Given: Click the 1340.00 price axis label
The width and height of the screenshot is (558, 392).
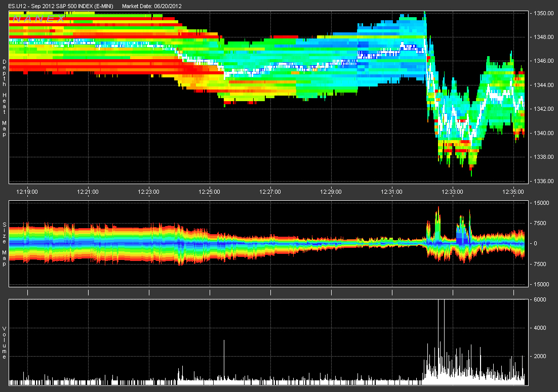Looking at the screenshot, I should click(544, 133).
